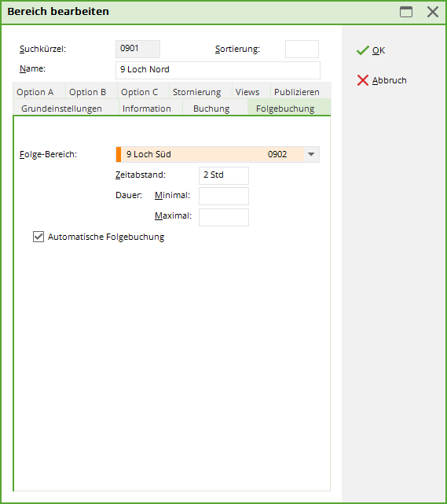Close the Bereich bearbeiten dialog
447x504 pixels.
click(433, 12)
